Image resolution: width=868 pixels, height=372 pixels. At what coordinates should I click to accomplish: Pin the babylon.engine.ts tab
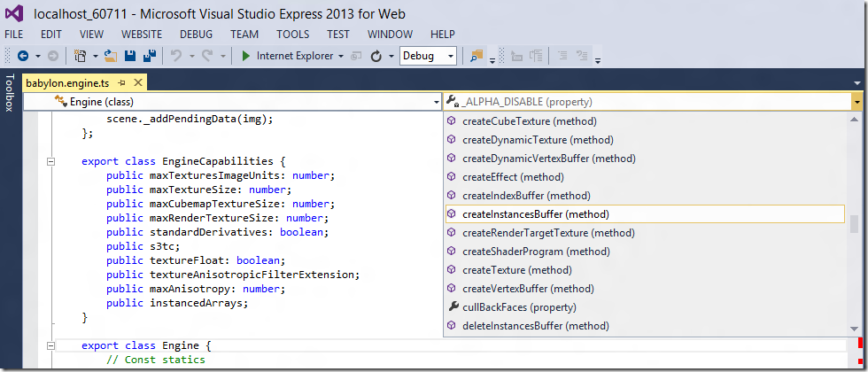tap(122, 83)
